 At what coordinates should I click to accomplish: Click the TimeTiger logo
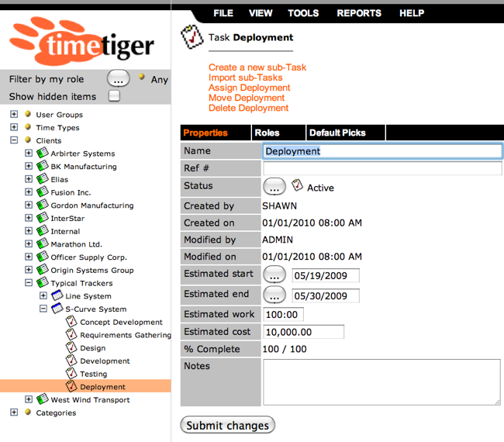[81, 41]
